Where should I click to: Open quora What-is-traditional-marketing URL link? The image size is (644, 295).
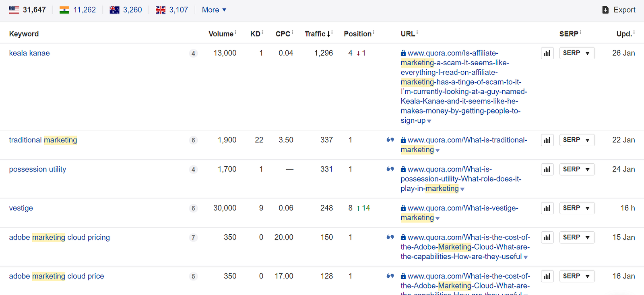[464, 145]
